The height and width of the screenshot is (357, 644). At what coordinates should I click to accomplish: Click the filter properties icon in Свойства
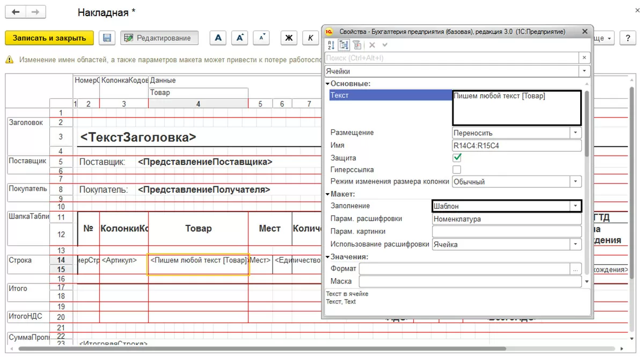point(357,45)
